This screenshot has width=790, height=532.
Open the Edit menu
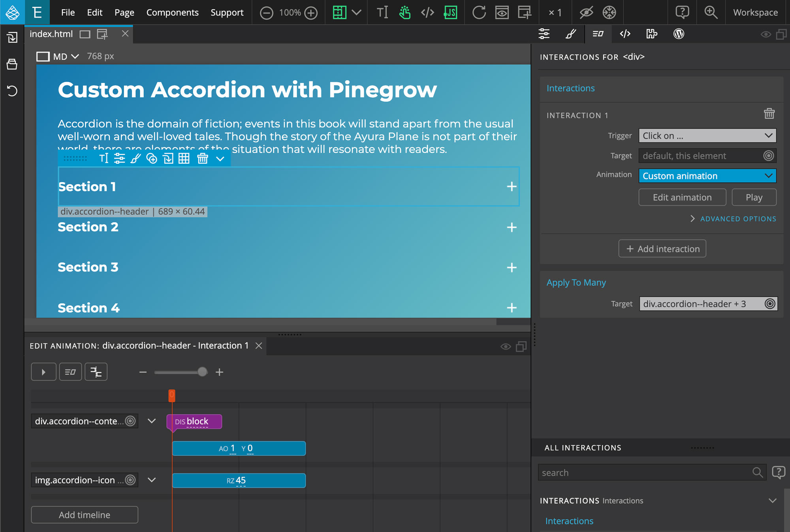point(95,13)
